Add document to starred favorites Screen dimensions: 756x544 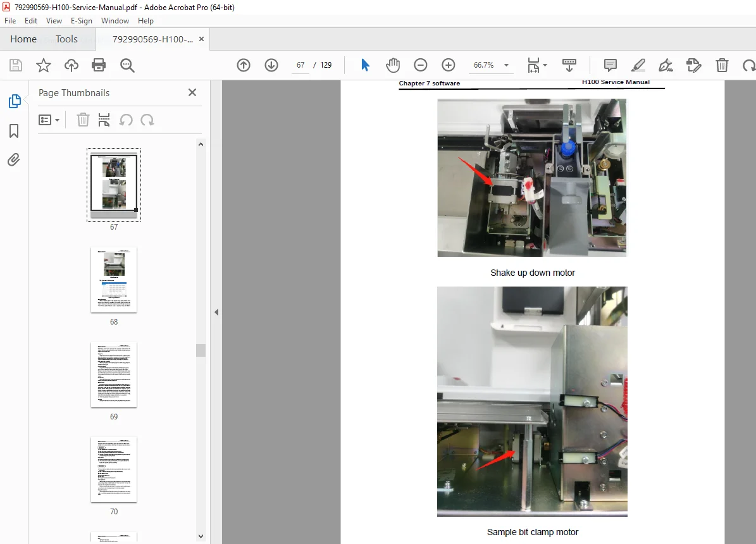coord(44,65)
